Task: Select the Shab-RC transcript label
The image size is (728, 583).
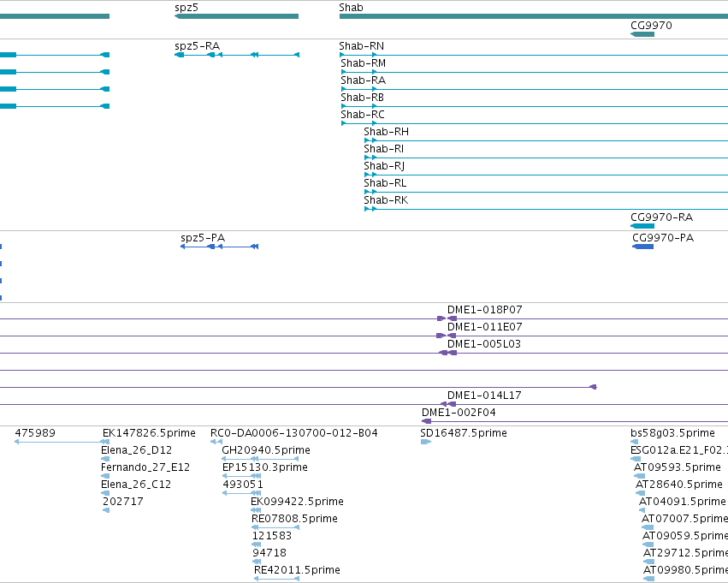Action: pos(363,115)
